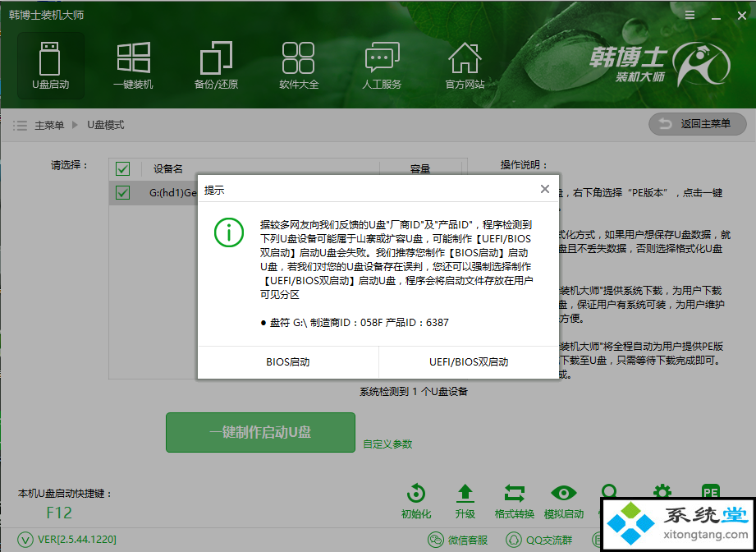Close the 韩博士装机大师 window
This screenshot has height=552, width=756.
[x=742, y=16]
